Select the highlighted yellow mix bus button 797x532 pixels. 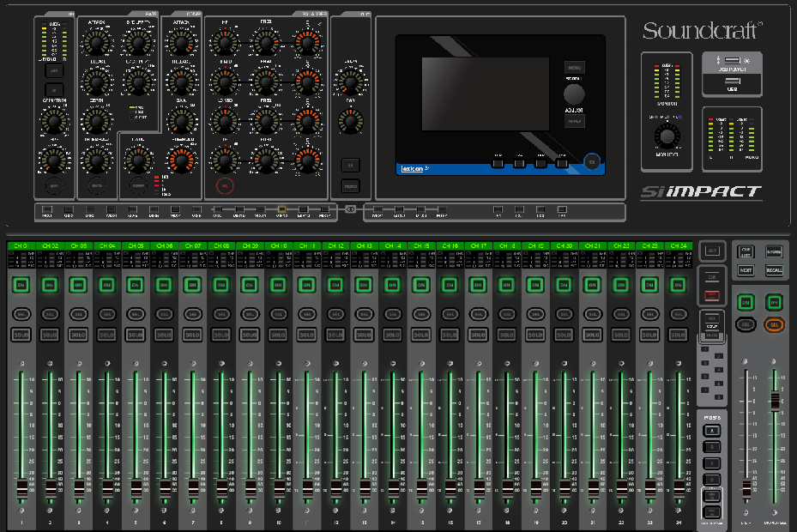tap(281, 209)
